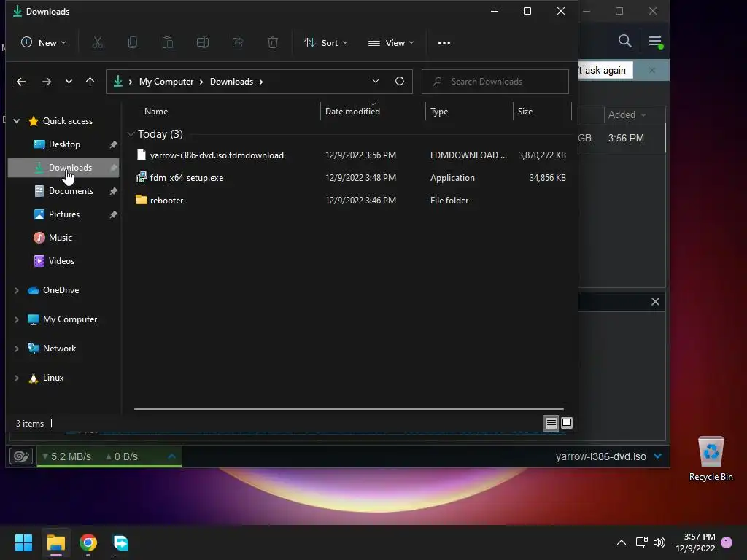This screenshot has height=560, width=747.
Task: Sort by Size column header
Action: (x=525, y=112)
